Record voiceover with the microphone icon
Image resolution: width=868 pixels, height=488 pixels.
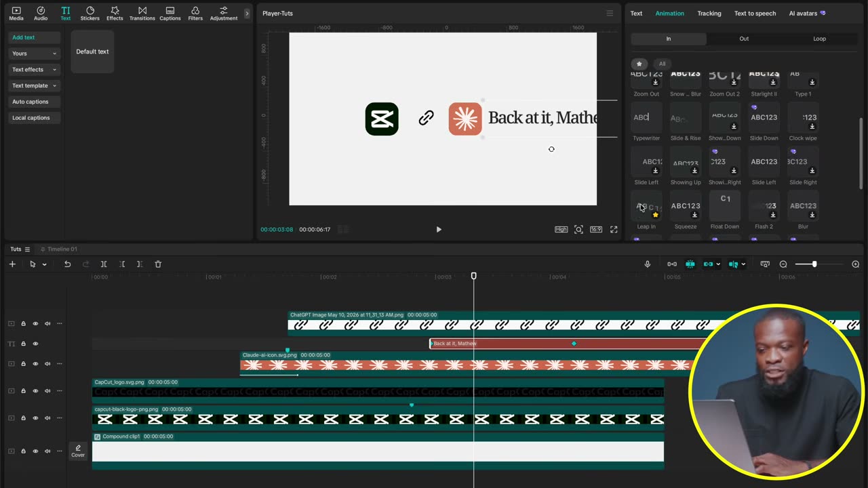(648, 264)
